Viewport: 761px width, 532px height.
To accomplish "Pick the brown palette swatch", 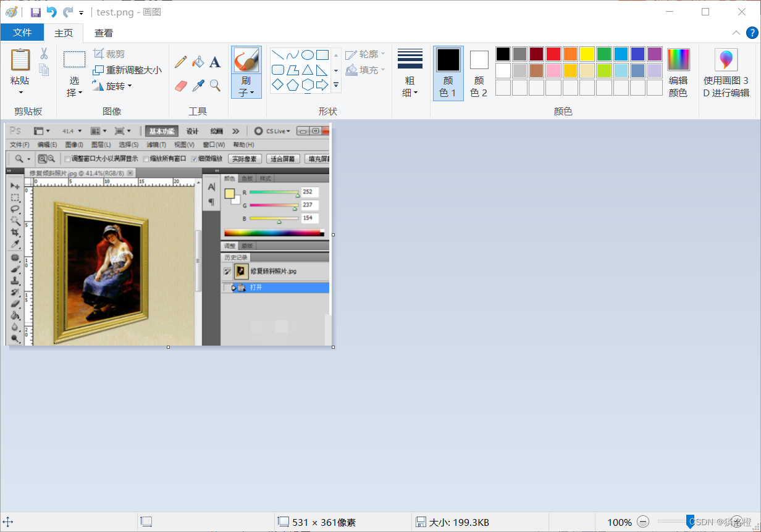I will click(537, 71).
